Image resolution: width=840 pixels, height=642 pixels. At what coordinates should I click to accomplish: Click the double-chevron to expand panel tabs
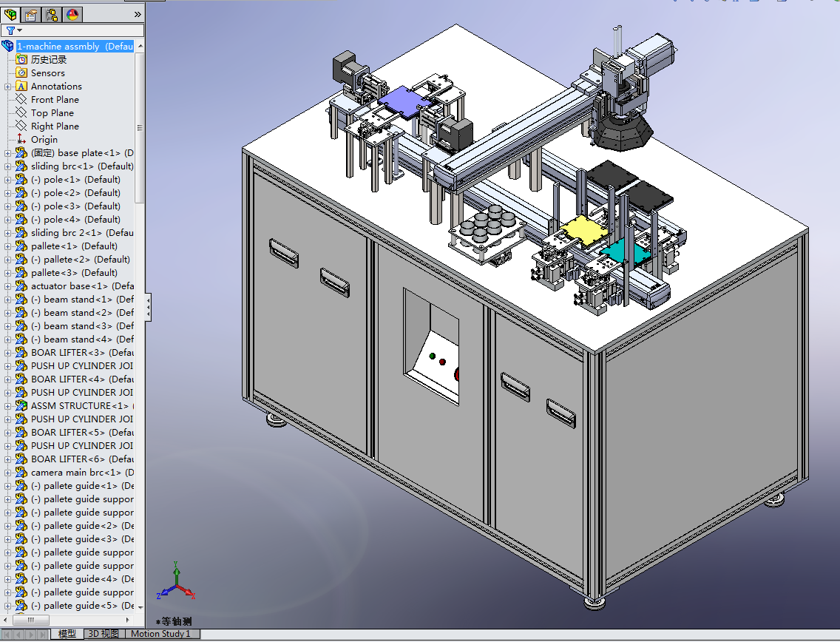click(x=138, y=14)
